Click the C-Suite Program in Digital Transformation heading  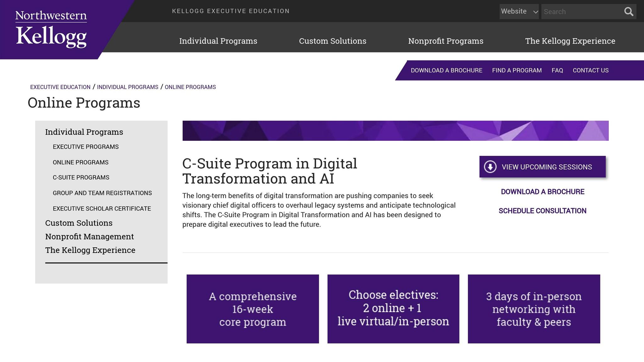(x=270, y=171)
